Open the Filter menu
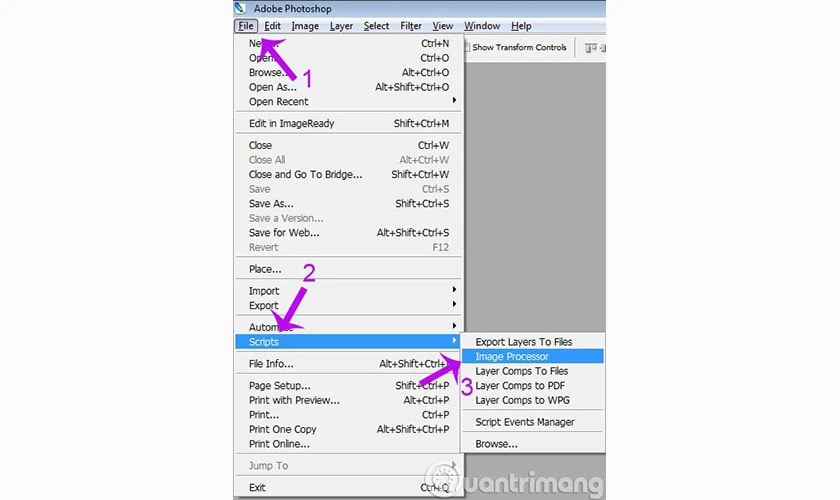 411,26
